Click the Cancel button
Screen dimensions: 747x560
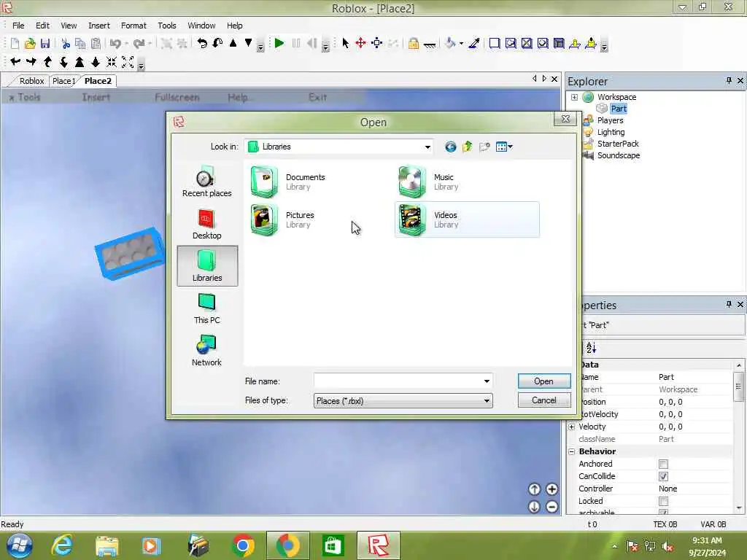click(x=544, y=400)
